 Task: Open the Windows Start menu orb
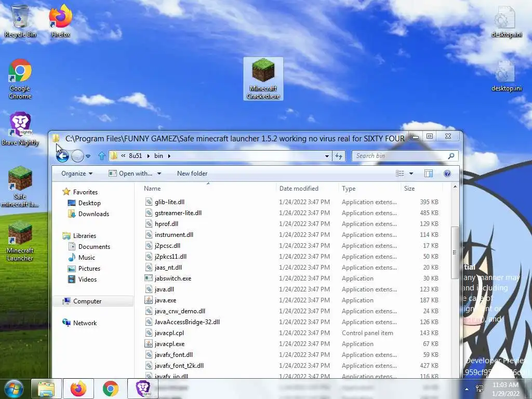[14, 389]
